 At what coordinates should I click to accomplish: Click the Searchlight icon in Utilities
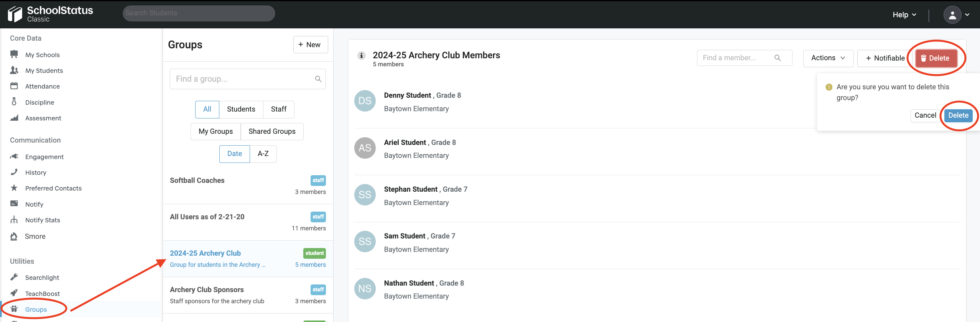[14, 277]
